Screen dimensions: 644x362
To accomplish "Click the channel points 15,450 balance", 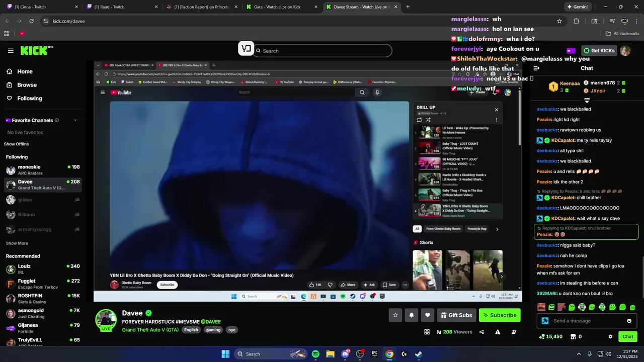I will pos(550,337).
